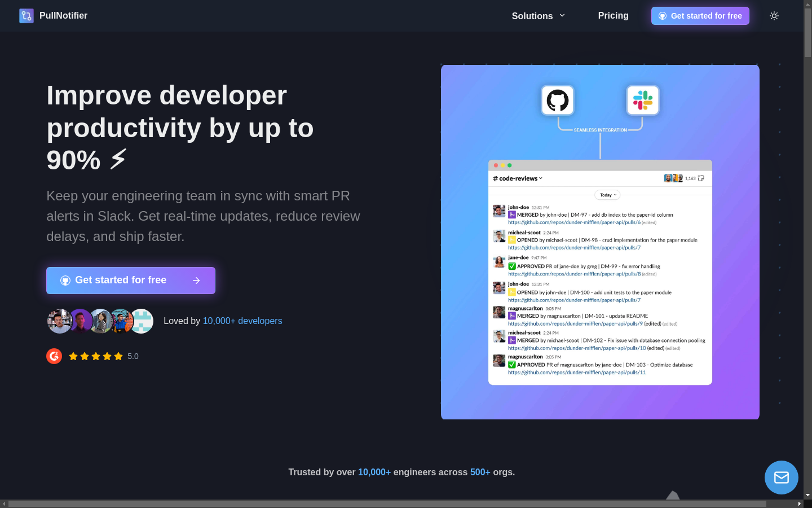Click the G2 review badge icon
This screenshot has width=812, height=508.
click(x=54, y=356)
